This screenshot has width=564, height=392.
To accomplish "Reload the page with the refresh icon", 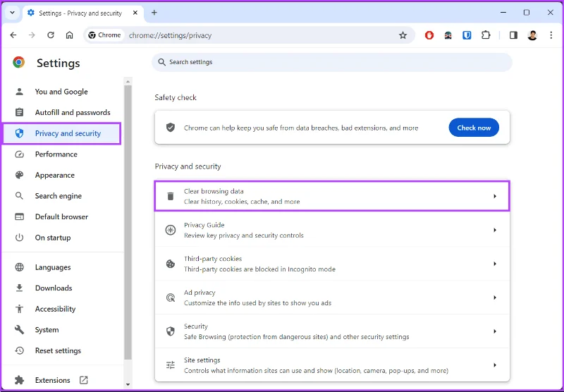I will click(x=51, y=35).
